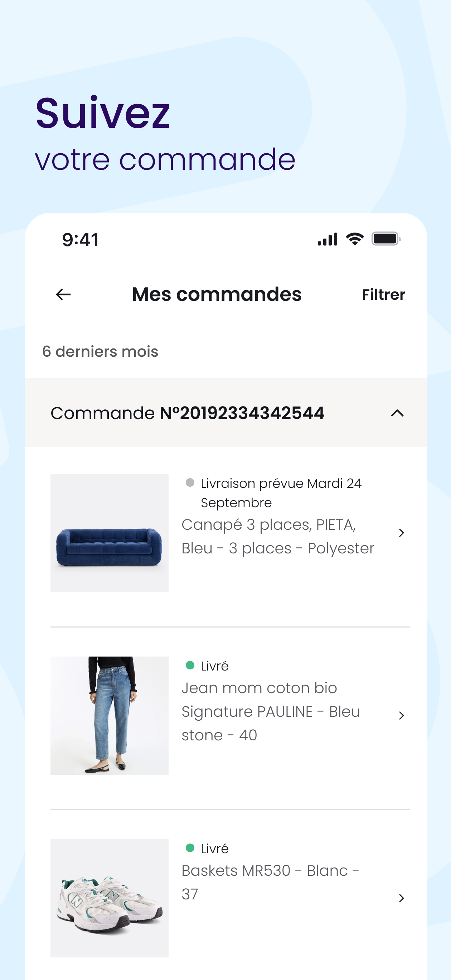Tap the back arrow icon

pos(63,294)
